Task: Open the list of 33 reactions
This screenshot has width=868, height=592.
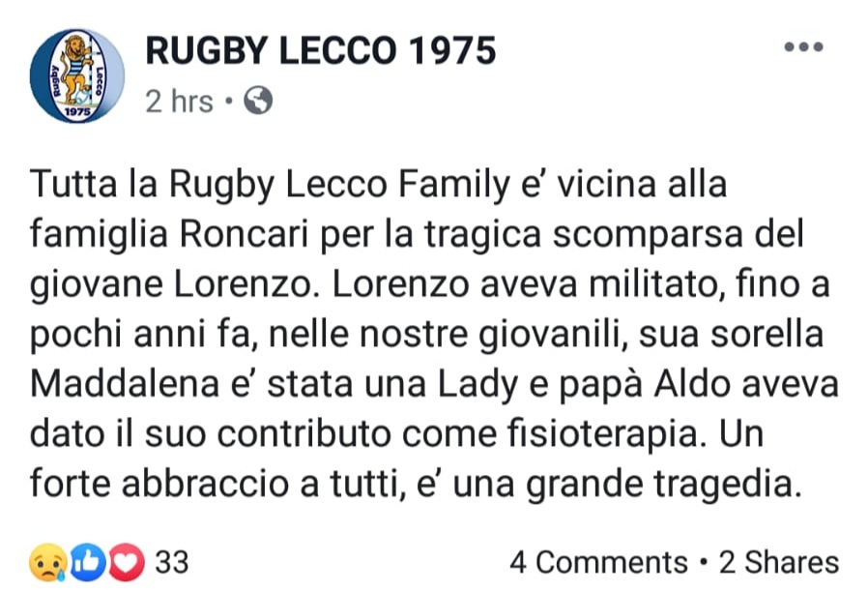Action: (171, 562)
